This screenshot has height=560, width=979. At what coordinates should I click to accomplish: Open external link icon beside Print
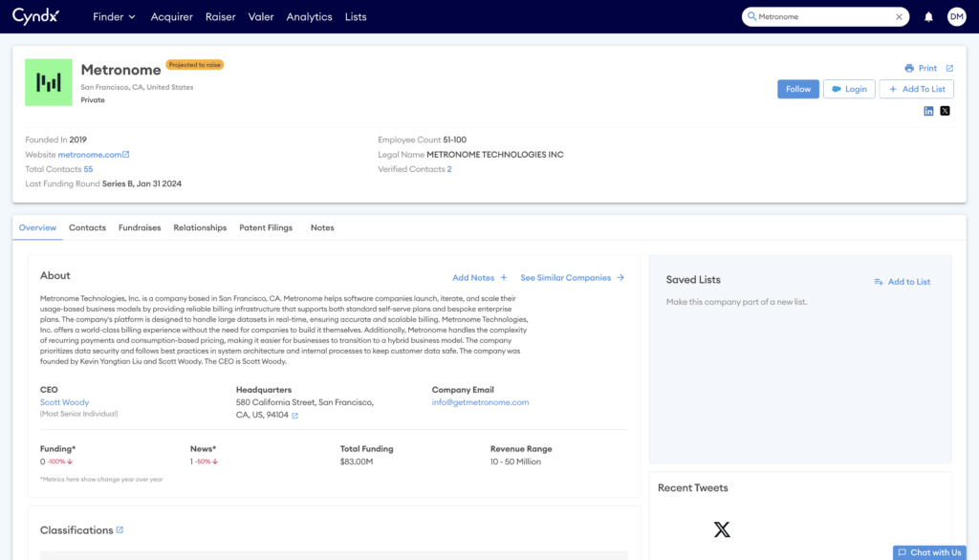(949, 68)
